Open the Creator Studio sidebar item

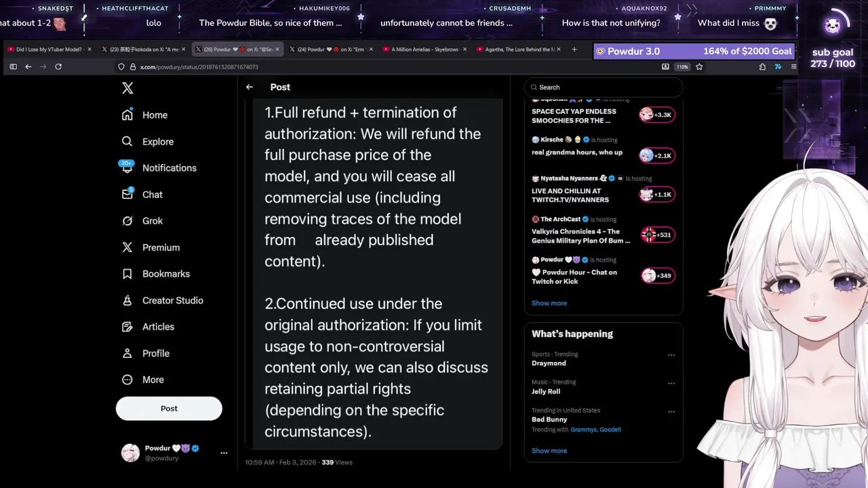pyautogui.click(x=172, y=300)
